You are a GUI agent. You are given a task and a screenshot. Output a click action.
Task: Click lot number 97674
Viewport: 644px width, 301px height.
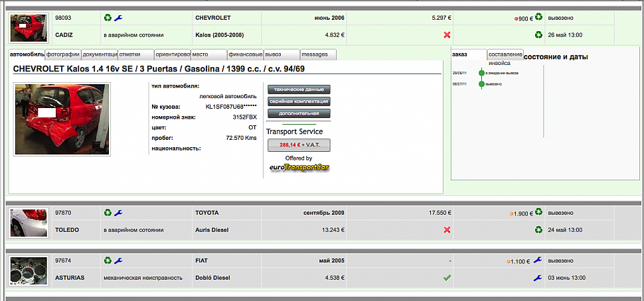click(x=63, y=261)
